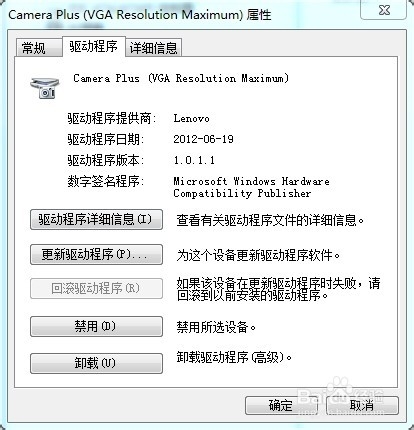This screenshot has width=414, height=430.
Task: Click the driver version 1.0.1.1
Action: (x=194, y=160)
